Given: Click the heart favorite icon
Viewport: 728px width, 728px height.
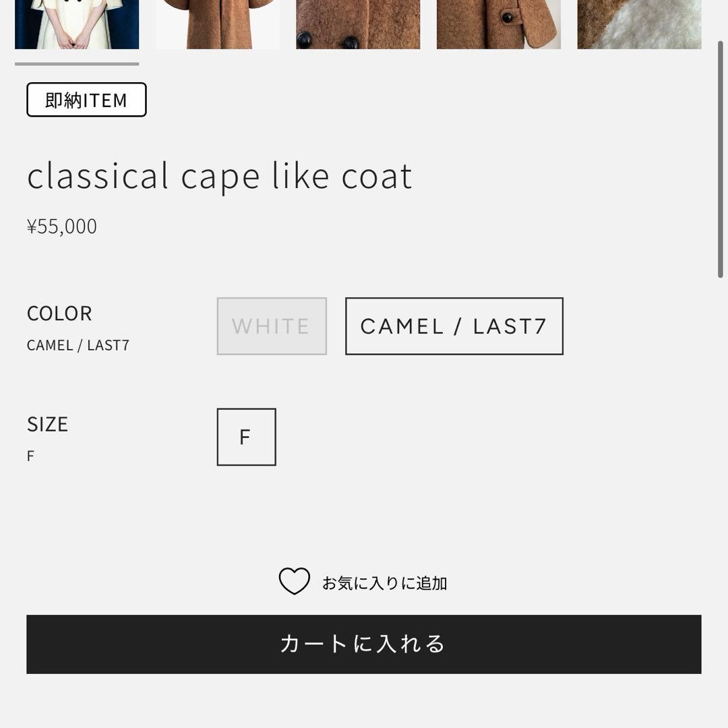Looking at the screenshot, I should point(294,581).
